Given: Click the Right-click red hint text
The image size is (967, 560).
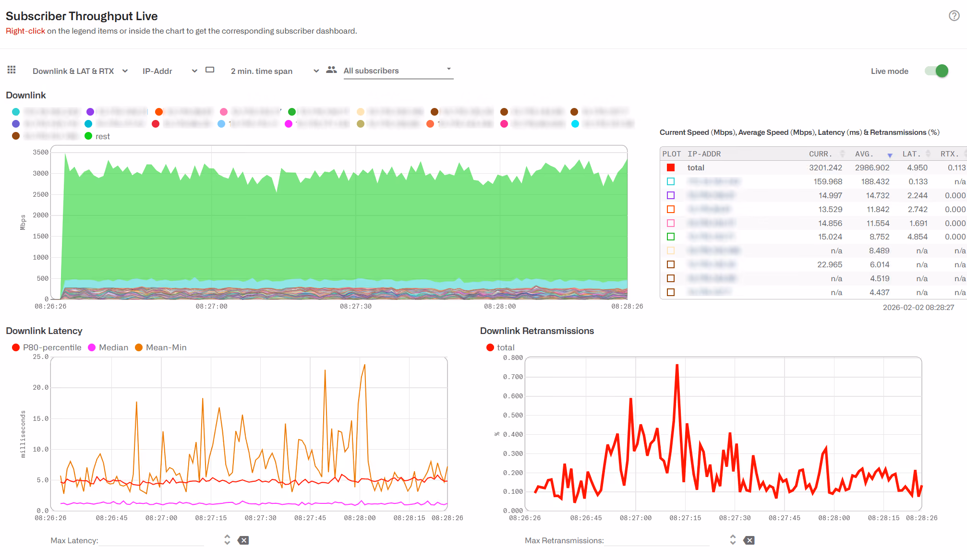Looking at the screenshot, I should [x=25, y=31].
